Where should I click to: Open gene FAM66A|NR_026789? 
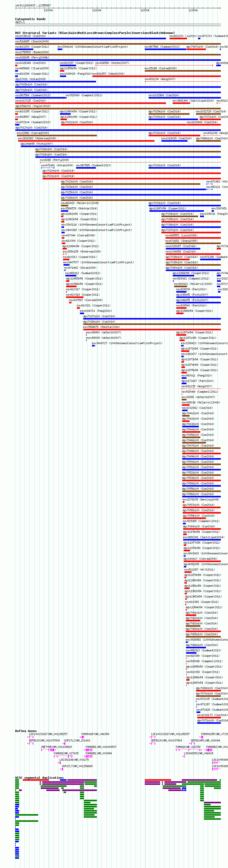pos(188,747)
